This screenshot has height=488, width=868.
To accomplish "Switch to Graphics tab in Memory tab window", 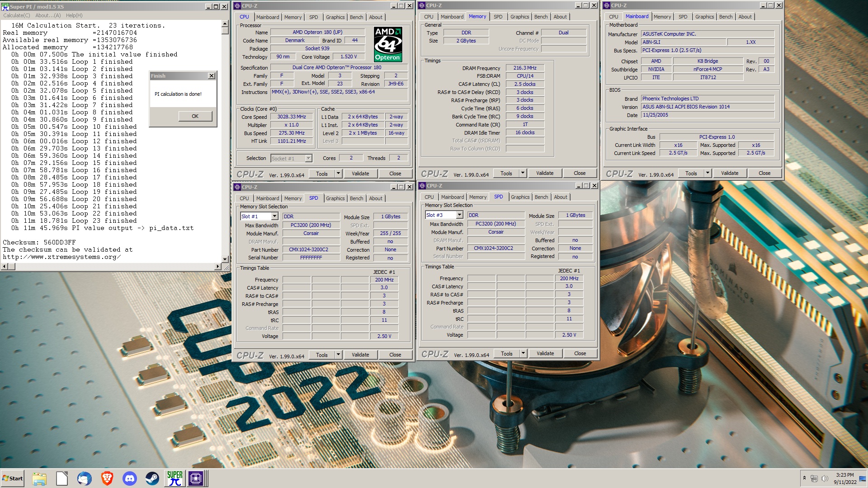I will [x=519, y=17].
